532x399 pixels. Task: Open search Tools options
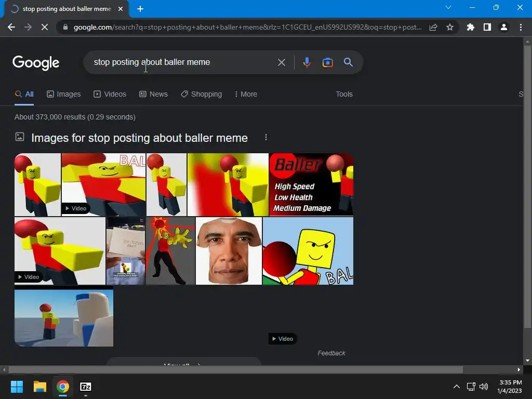(x=344, y=94)
